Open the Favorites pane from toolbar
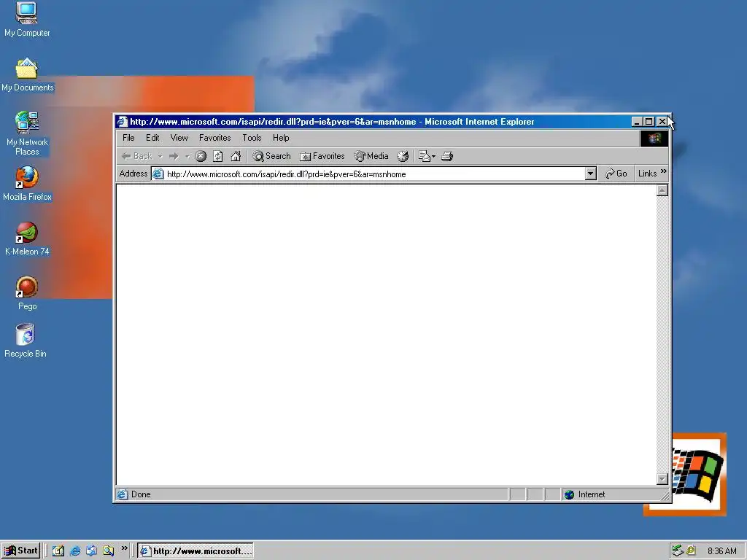The height and width of the screenshot is (560, 747). [x=322, y=156]
